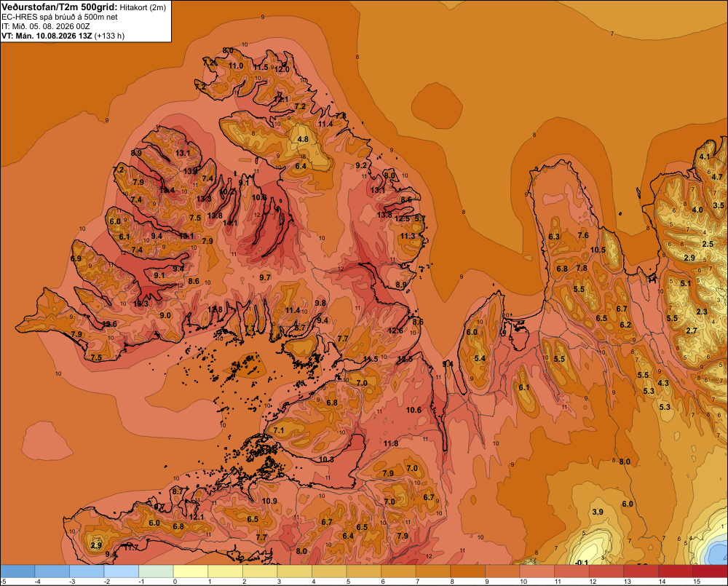Click the legend swatch between 3 and 4
Image resolution: width=728 pixels, height=586 pixels.
tap(294, 571)
